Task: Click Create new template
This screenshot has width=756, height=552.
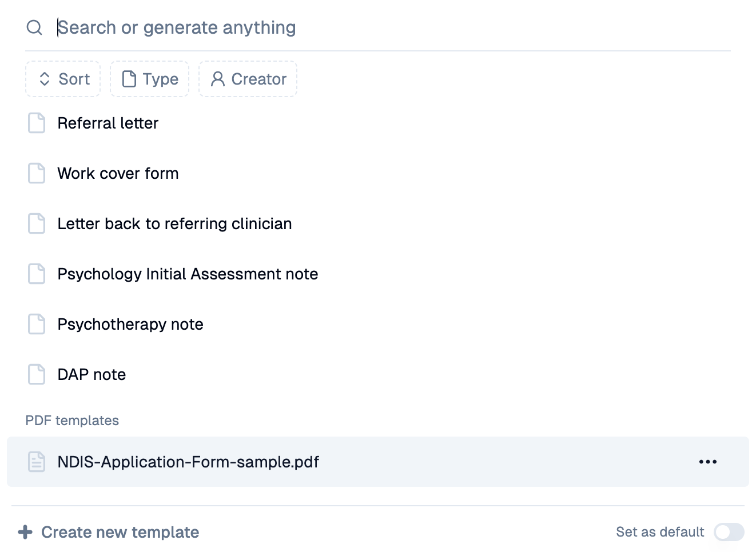Action: pyautogui.click(x=120, y=531)
